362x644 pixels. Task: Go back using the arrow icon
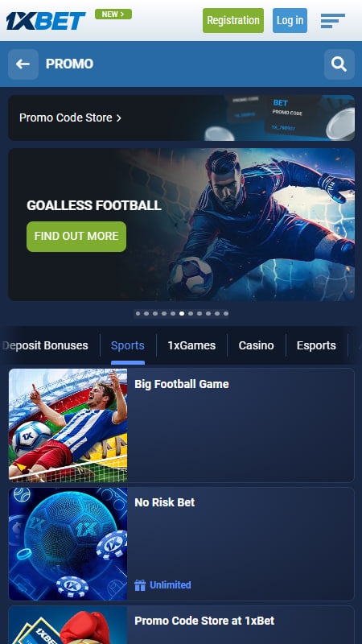click(23, 64)
